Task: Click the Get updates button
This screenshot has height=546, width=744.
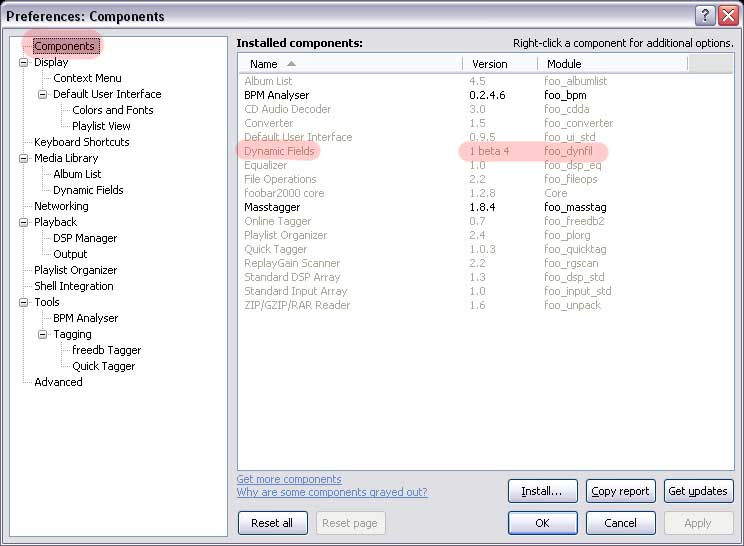Action: tap(698, 491)
